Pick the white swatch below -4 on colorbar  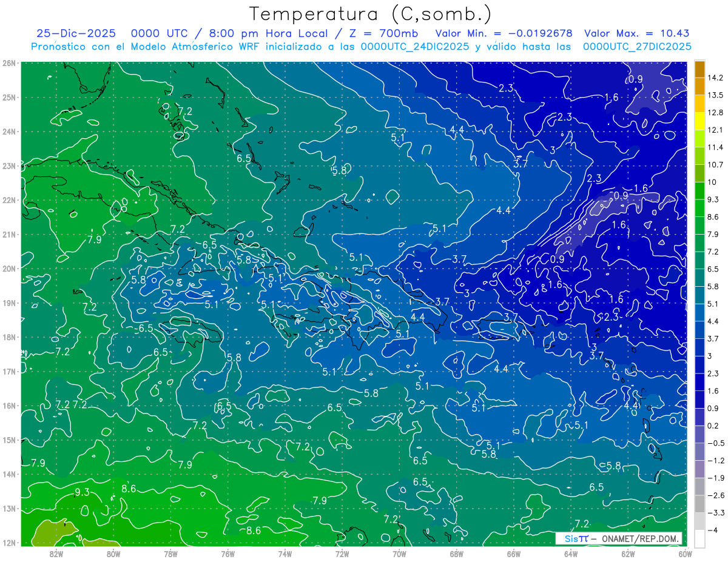click(x=699, y=538)
